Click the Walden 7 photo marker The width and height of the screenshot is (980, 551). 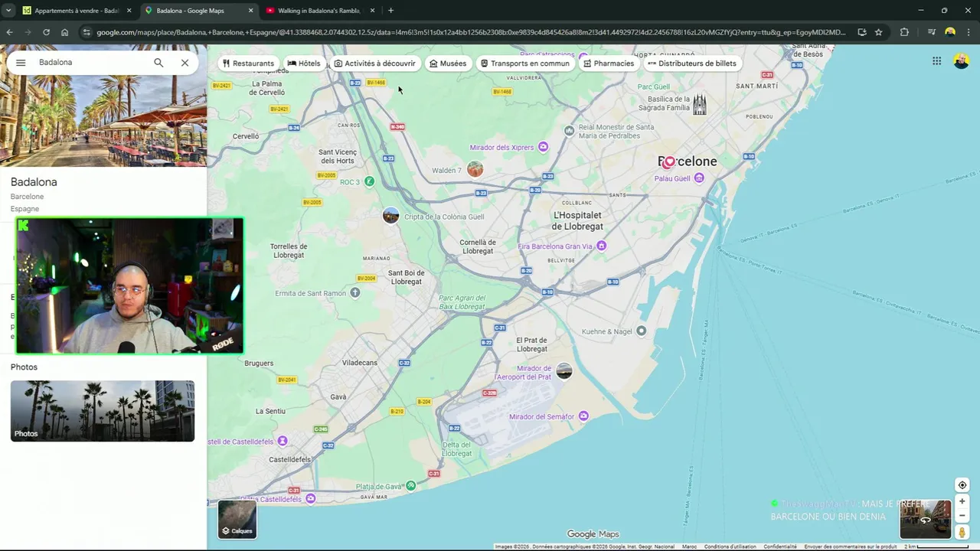click(x=475, y=169)
